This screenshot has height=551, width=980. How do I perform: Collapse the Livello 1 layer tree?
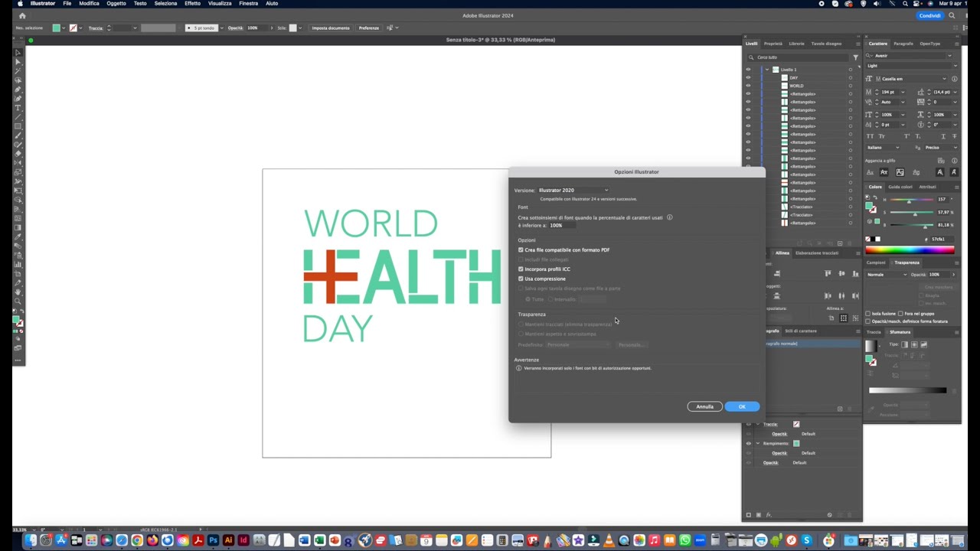click(767, 70)
